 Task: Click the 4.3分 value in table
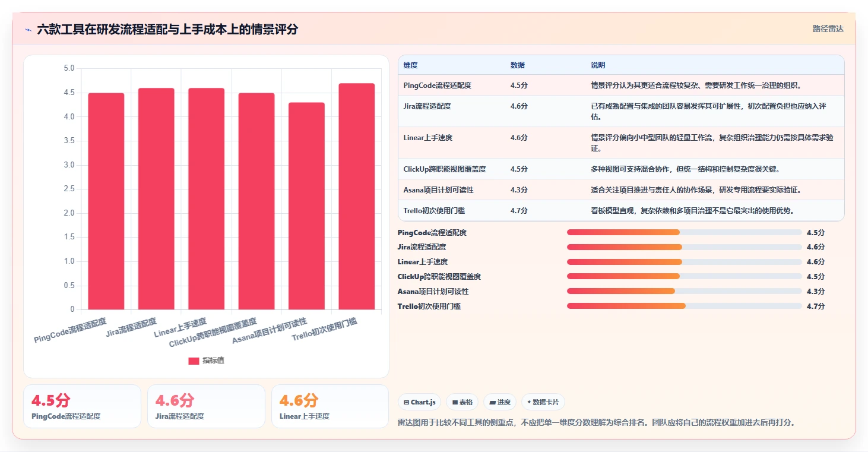(519, 190)
